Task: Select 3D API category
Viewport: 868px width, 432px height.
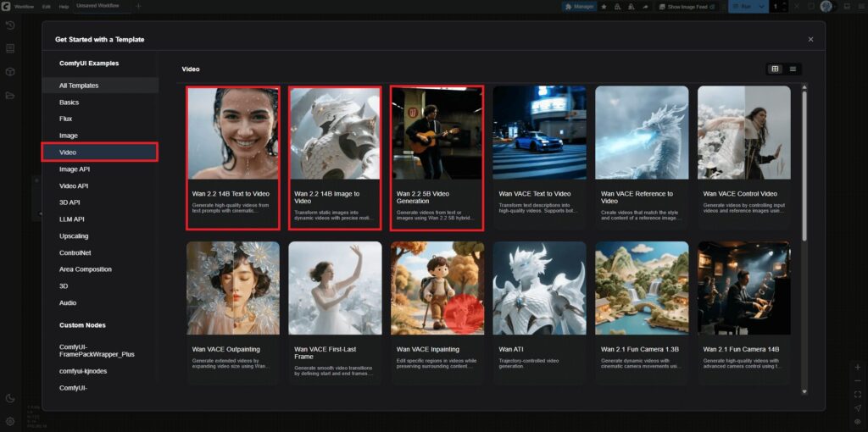Action: click(x=100, y=202)
